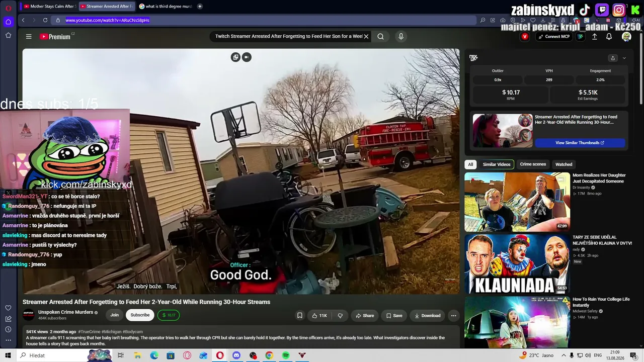Click the Subscribe button
This screenshot has height=362, width=644.
pos(140,315)
